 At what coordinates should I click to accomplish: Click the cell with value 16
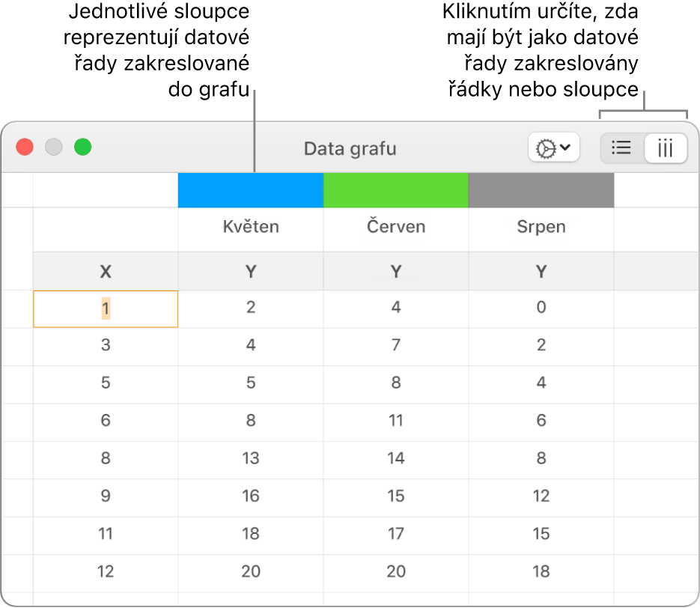pos(251,496)
